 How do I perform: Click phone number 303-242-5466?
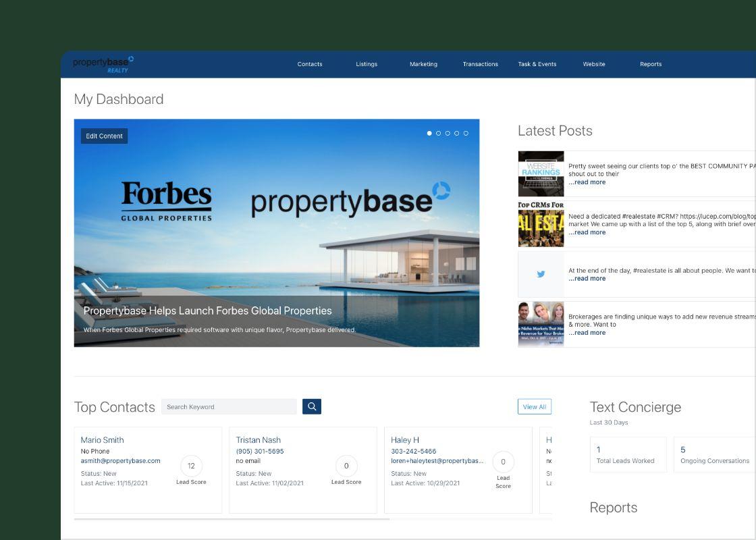click(x=414, y=452)
